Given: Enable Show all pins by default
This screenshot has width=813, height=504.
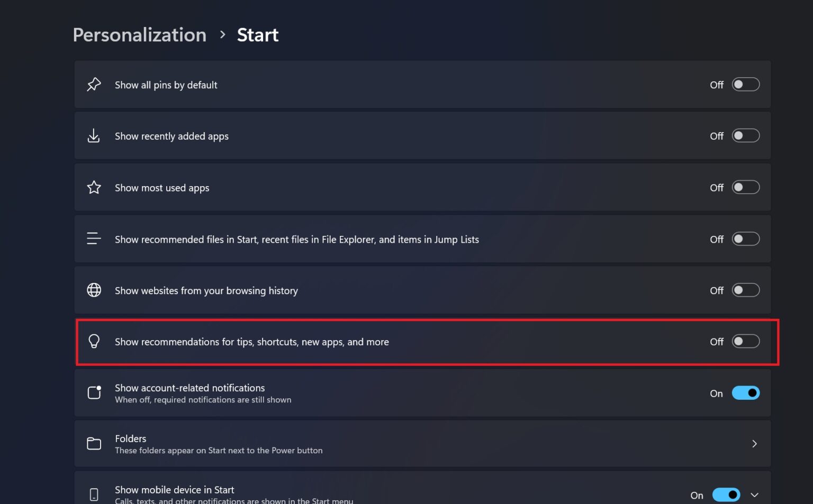Looking at the screenshot, I should pyautogui.click(x=746, y=84).
